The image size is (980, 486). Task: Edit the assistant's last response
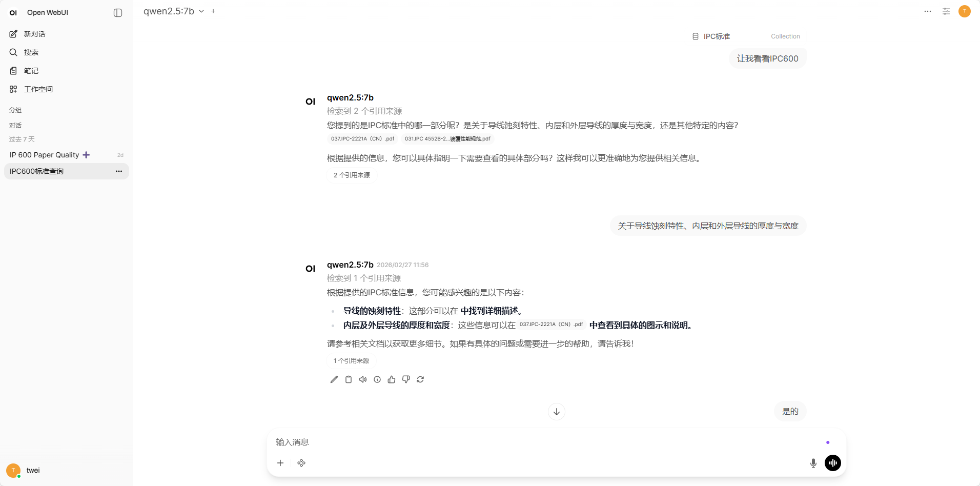coord(334,379)
